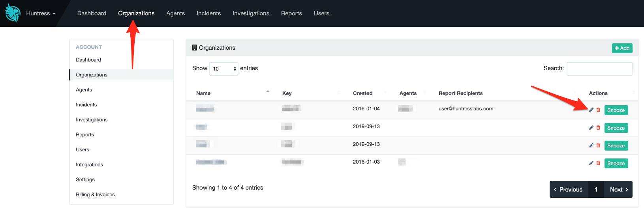Viewport: 644px width, 216px height.
Task: Click the Huntress logo icon
Action: tap(13, 13)
